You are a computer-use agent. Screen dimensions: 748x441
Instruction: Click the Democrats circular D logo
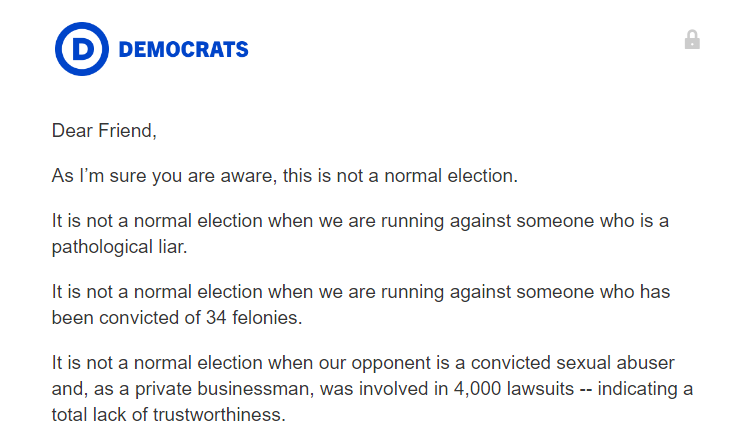pos(81,49)
